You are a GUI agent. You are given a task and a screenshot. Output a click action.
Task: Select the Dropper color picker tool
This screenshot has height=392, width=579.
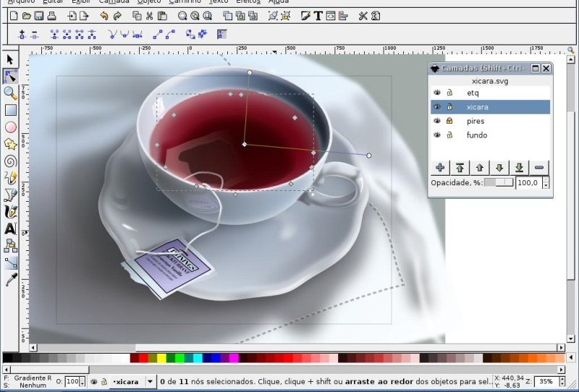pos(11,280)
